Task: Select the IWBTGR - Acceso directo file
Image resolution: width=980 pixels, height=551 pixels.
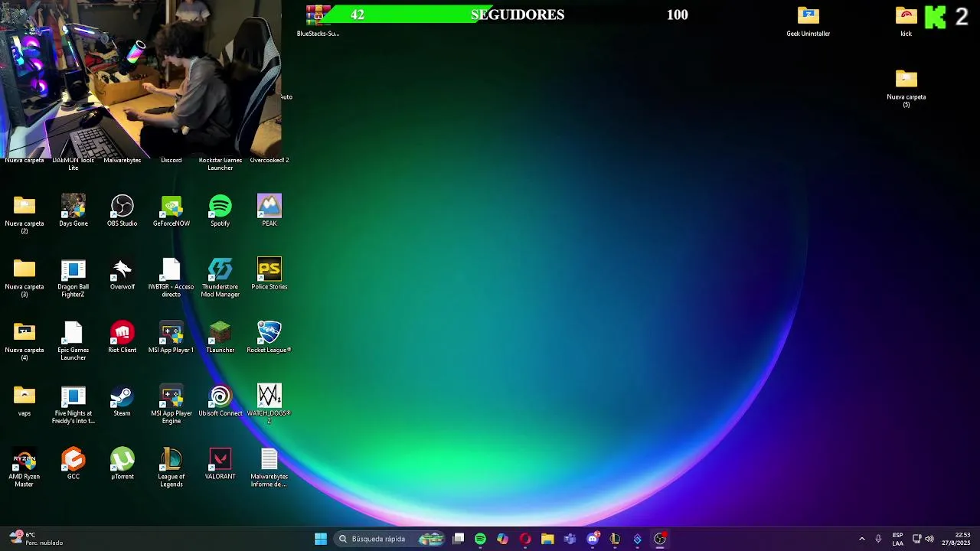Action: [171, 278]
